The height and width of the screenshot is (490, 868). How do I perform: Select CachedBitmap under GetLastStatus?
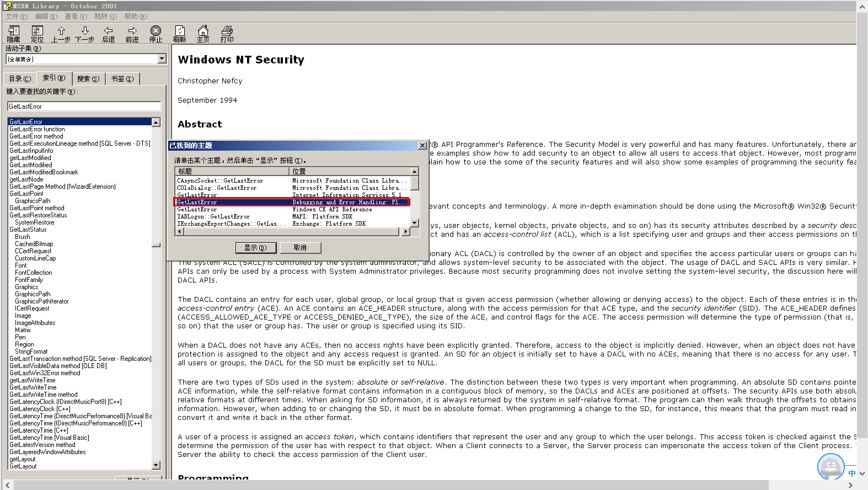[x=34, y=244]
